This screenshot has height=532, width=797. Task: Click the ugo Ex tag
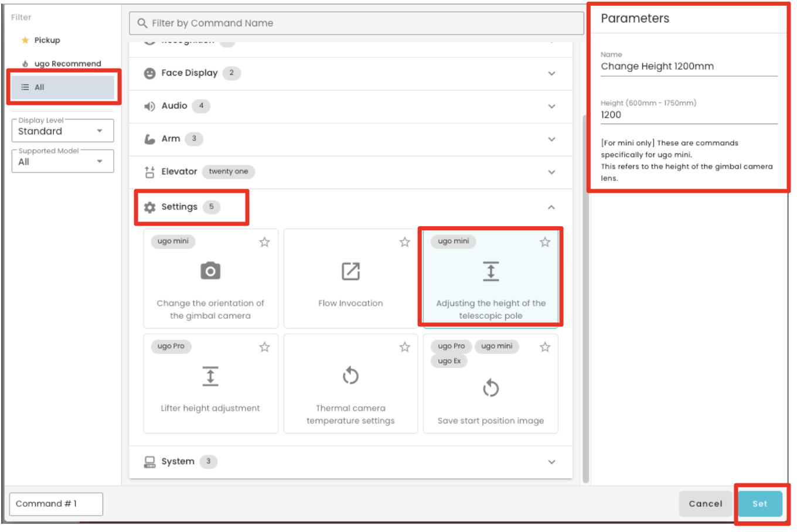449,361
